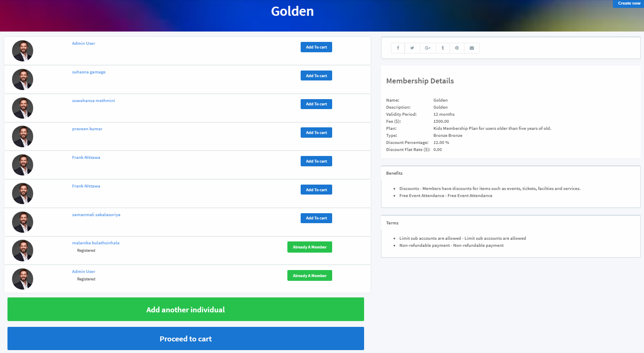Click the Twitter share icon
Screen dimensions: 644x353
click(412, 48)
